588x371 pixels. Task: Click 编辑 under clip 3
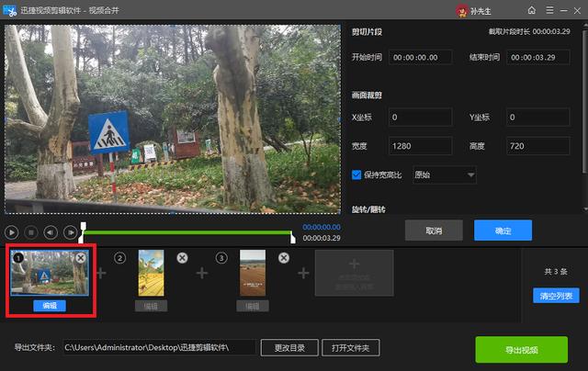click(x=253, y=306)
